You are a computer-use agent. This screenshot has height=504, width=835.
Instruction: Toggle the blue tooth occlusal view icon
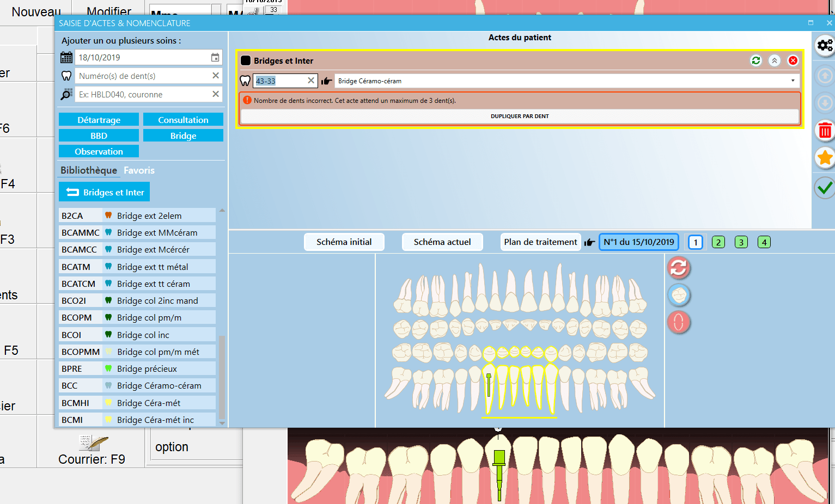(679, 295)
